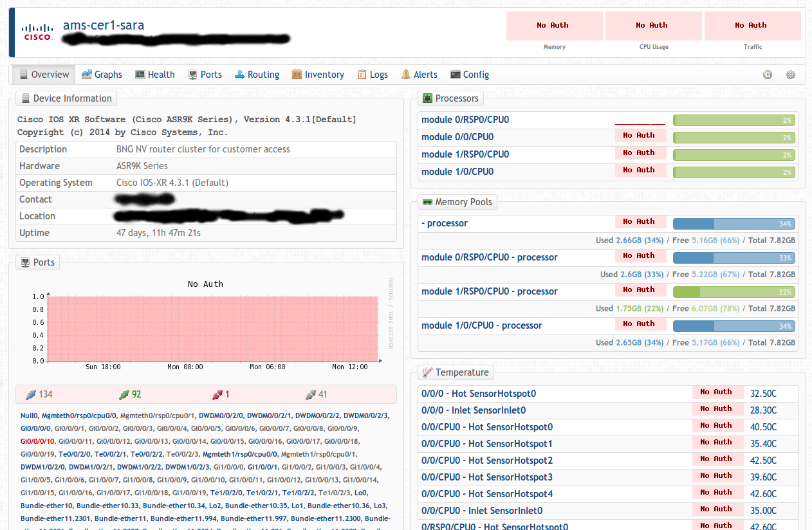This screenshot has height=530, width=812.
Task: Open the Inventory tab
Action: coord(318,75)
